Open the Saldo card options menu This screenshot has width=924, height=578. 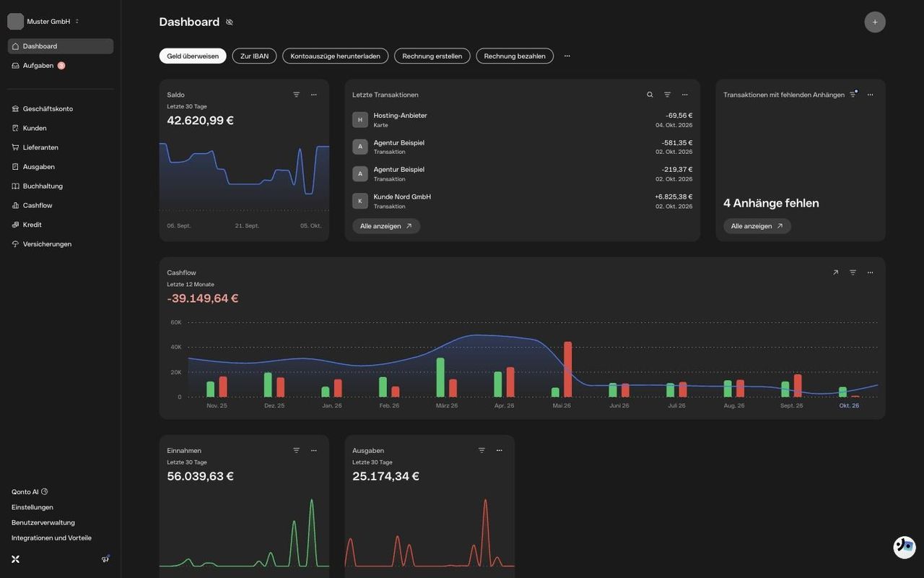coord(314,95)
